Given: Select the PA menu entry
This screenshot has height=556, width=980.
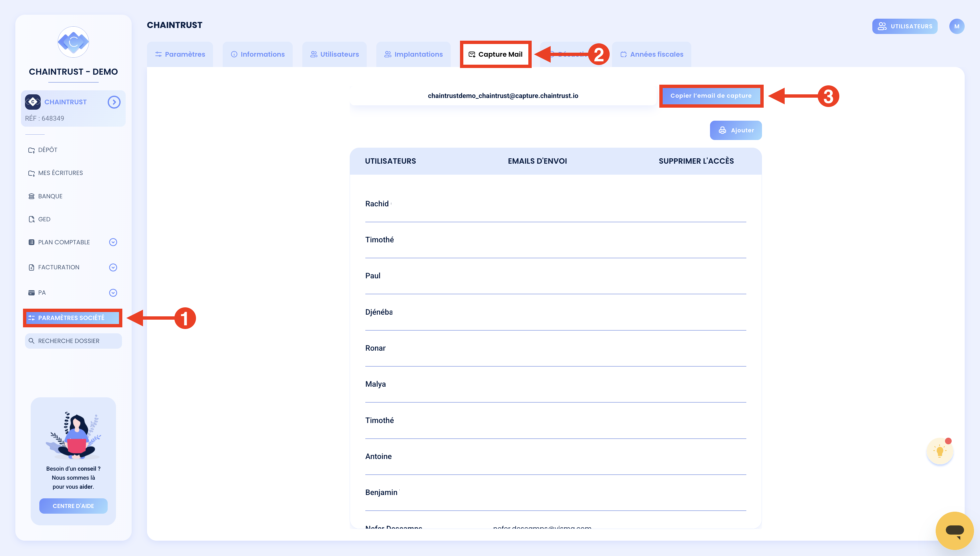Looking at the screenshot, I should click(42, 293).
